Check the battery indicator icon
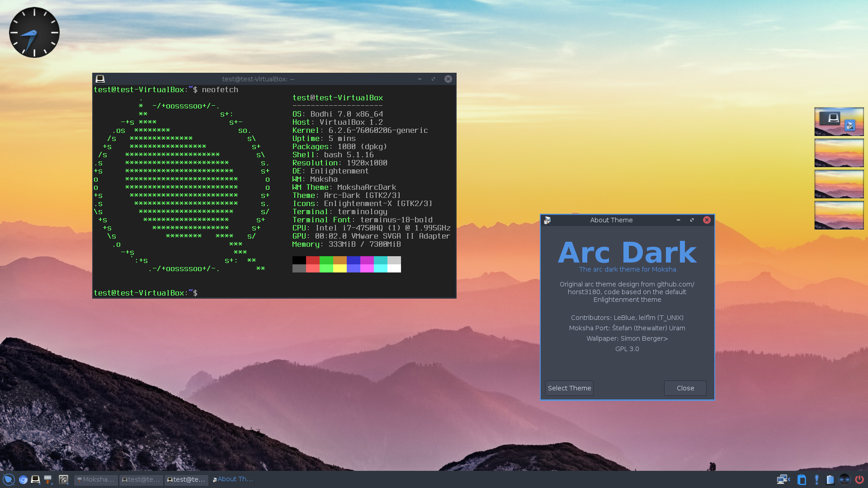Viewport: 868px width, 488px height. (830, 479)
